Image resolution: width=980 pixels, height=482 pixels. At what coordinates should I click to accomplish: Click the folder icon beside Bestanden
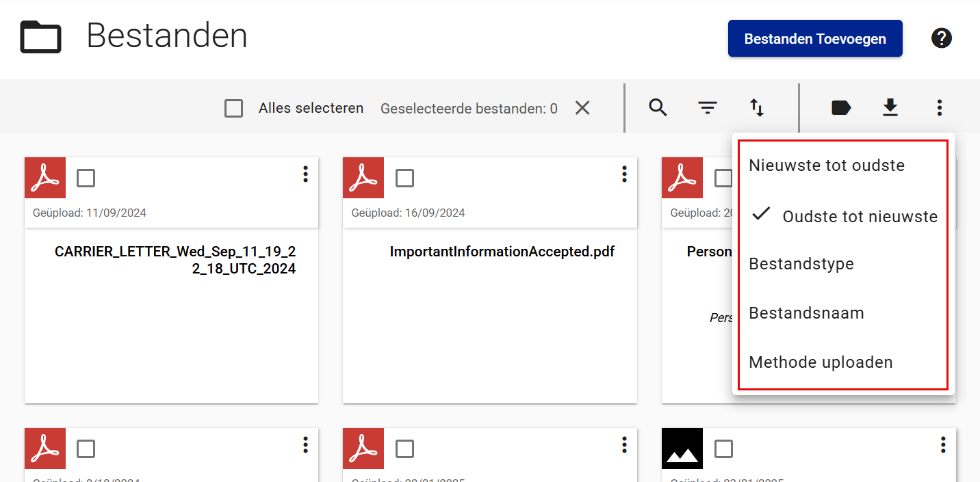pyautogui.click(x=41, y=37)
